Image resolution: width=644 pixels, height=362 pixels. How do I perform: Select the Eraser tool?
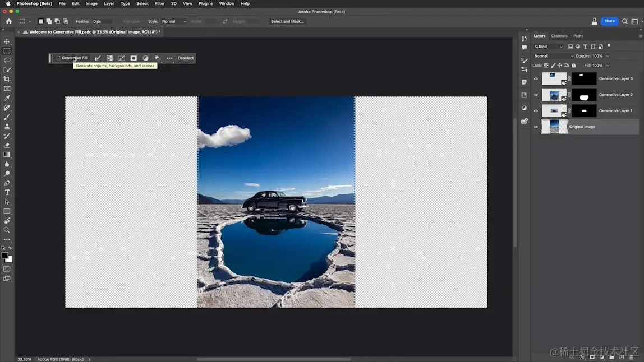(x=7, y=145)
